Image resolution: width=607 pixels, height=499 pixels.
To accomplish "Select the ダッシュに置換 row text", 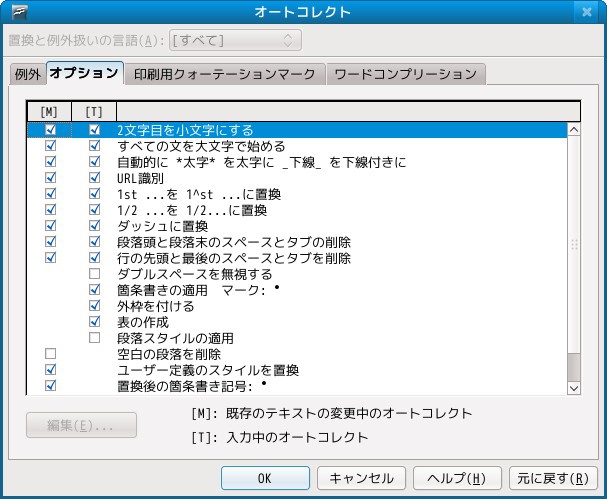I will click(163, 226).
